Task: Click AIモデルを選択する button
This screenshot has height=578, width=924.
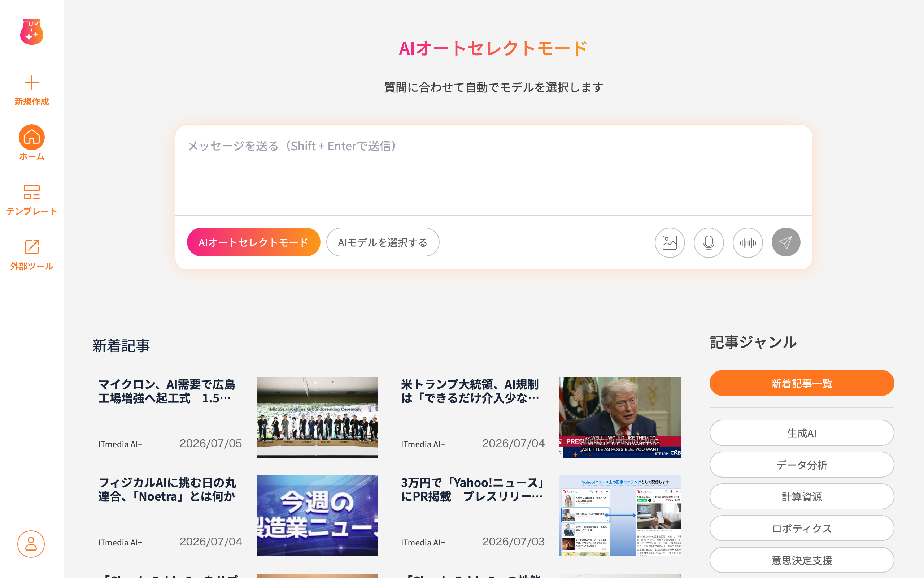Action: coord(383,242)
